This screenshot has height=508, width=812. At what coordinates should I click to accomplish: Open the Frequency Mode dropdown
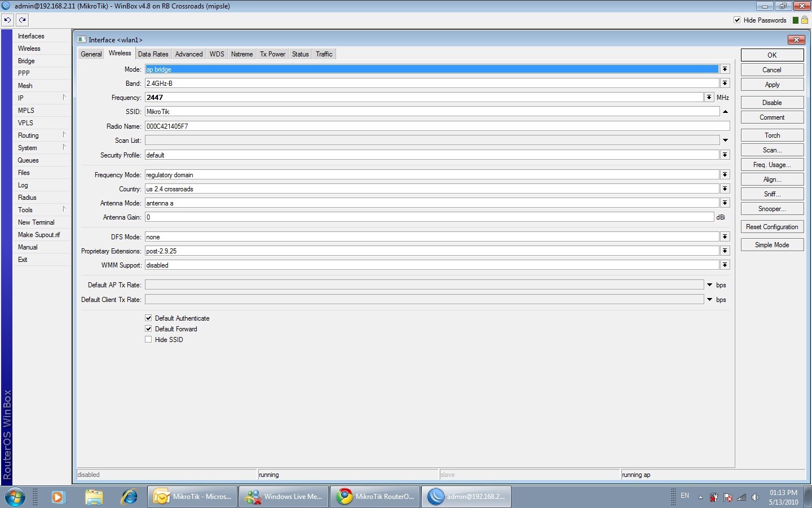click(x=725, y=174)
